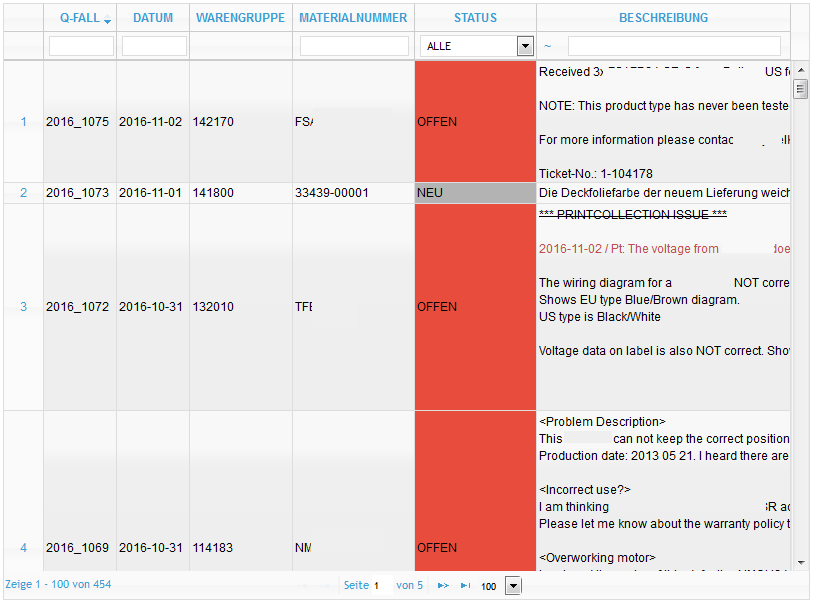Open row number 2 link
Screen dimensions: 814x604
pyautogui.click(x=23, y=193)
